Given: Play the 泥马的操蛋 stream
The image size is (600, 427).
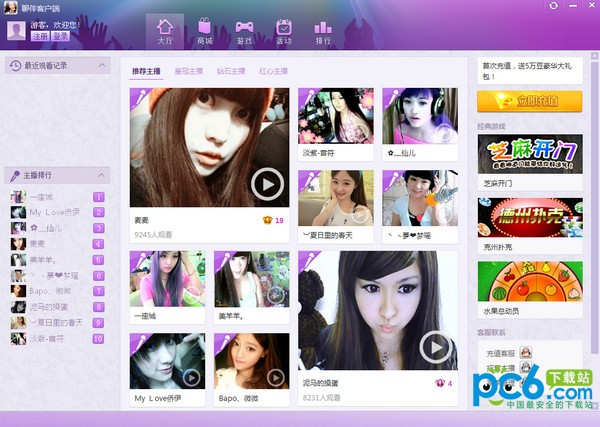Looking at the screenshot, I should (435, 347).
